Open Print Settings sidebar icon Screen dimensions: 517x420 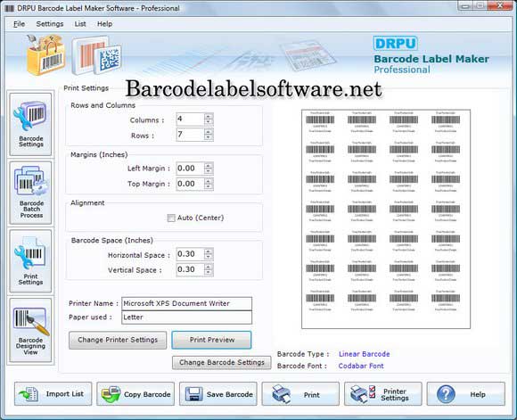[x=30, y=261]
